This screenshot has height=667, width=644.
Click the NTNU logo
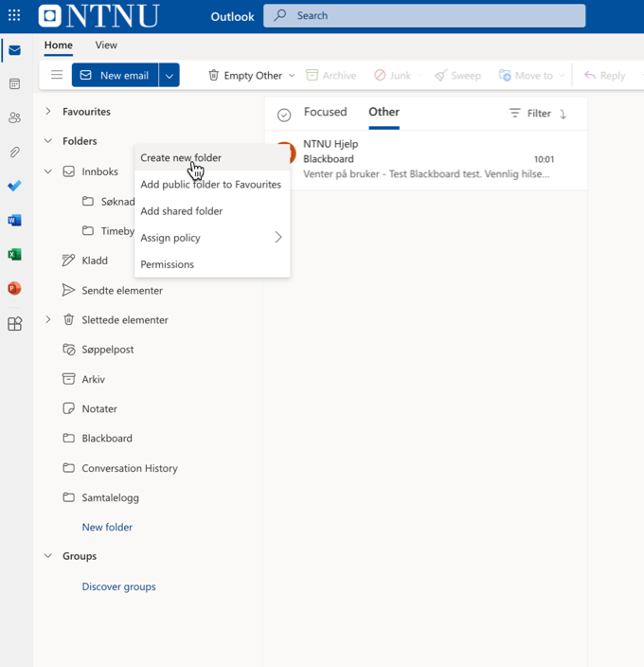tap(99, 16)
